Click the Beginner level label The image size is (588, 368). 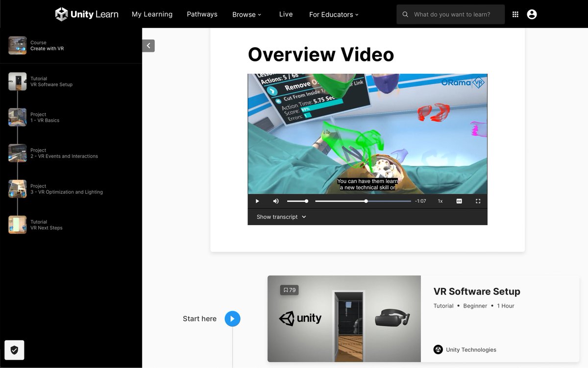tap(475, 306)
